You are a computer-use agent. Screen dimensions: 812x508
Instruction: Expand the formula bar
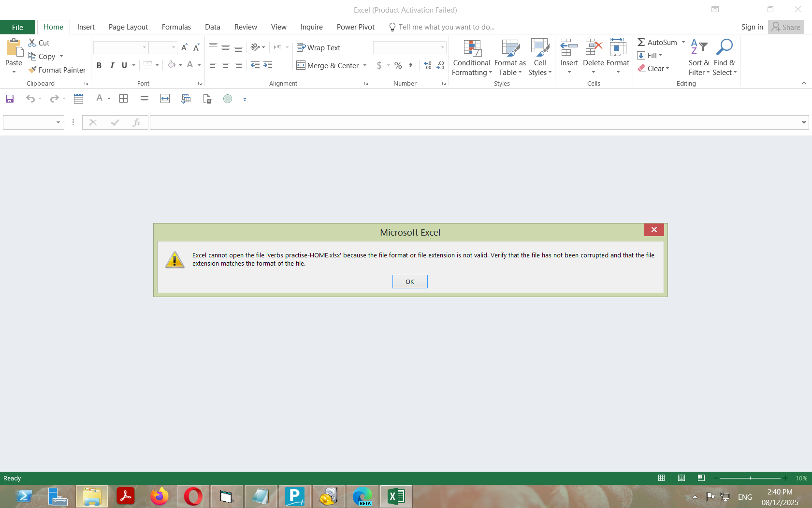804,122
